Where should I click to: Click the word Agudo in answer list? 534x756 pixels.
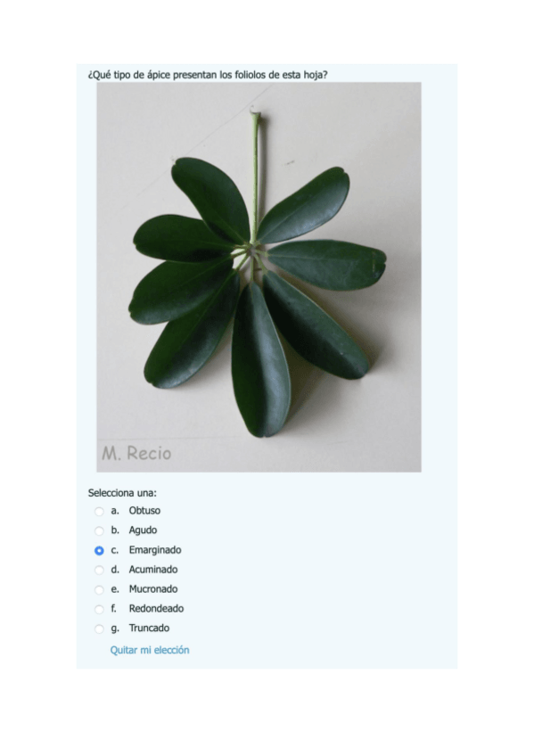[143, 530]
